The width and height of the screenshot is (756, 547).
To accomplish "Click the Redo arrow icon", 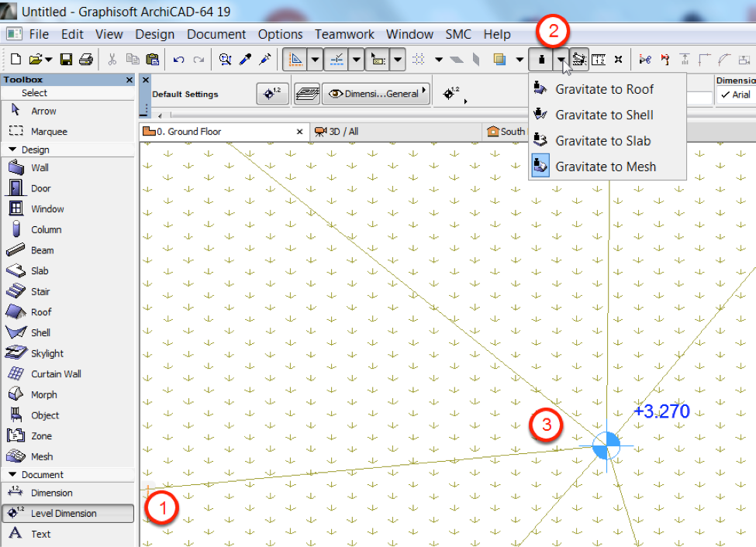I will point(198,60).
